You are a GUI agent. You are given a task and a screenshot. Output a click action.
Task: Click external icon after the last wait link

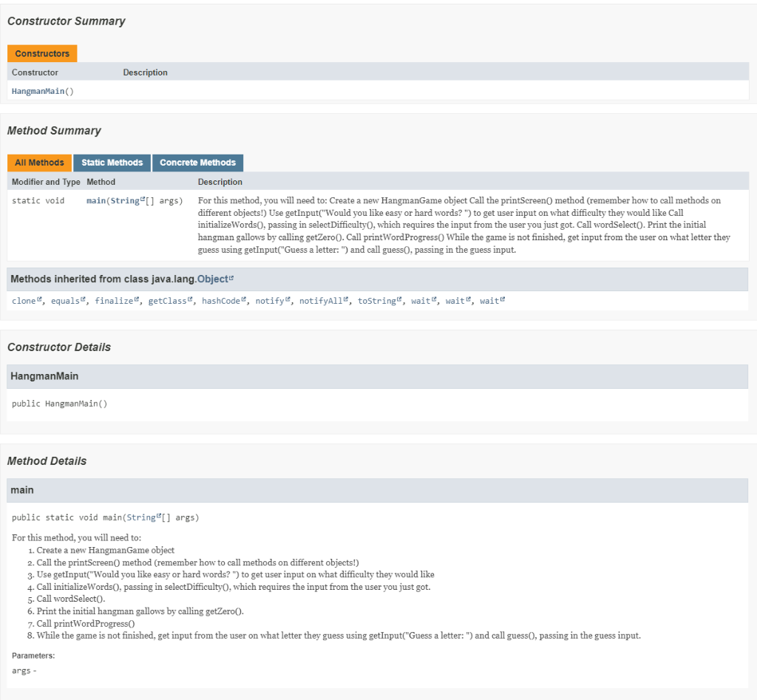(x=503, y=300)
